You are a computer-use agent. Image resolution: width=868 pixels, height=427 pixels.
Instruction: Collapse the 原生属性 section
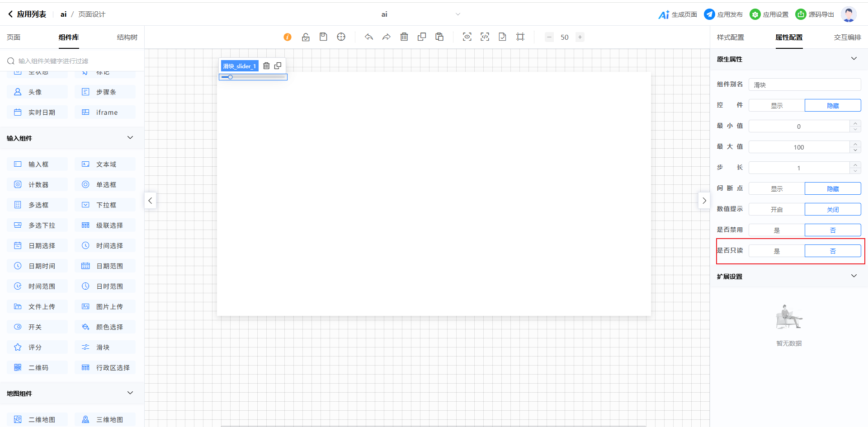point(854,59)
